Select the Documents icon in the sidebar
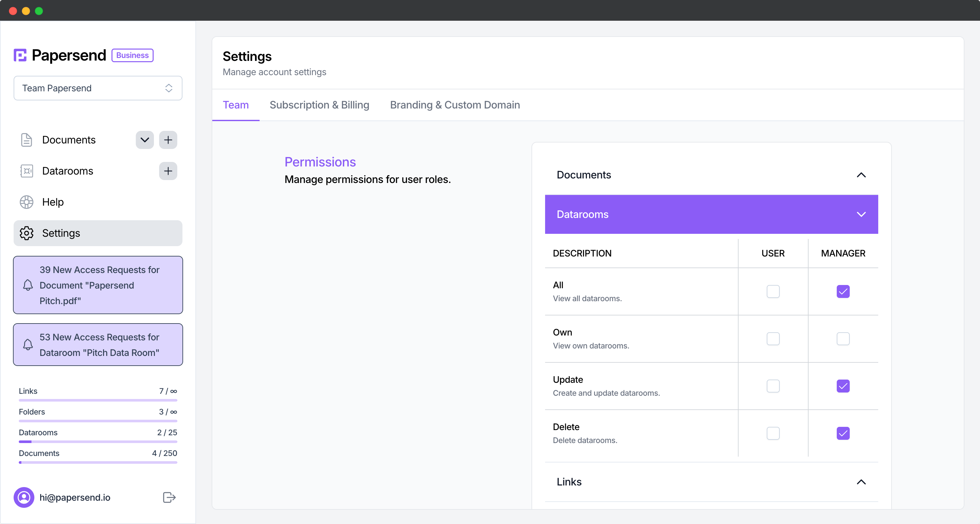980x524 pixels. (26, 140)
